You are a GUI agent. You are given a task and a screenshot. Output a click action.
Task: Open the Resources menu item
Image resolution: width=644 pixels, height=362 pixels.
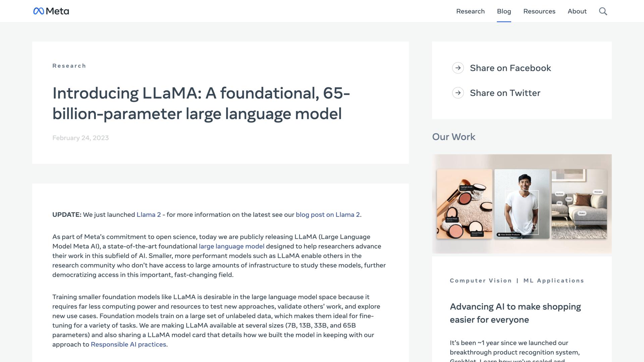pos(539,11)
